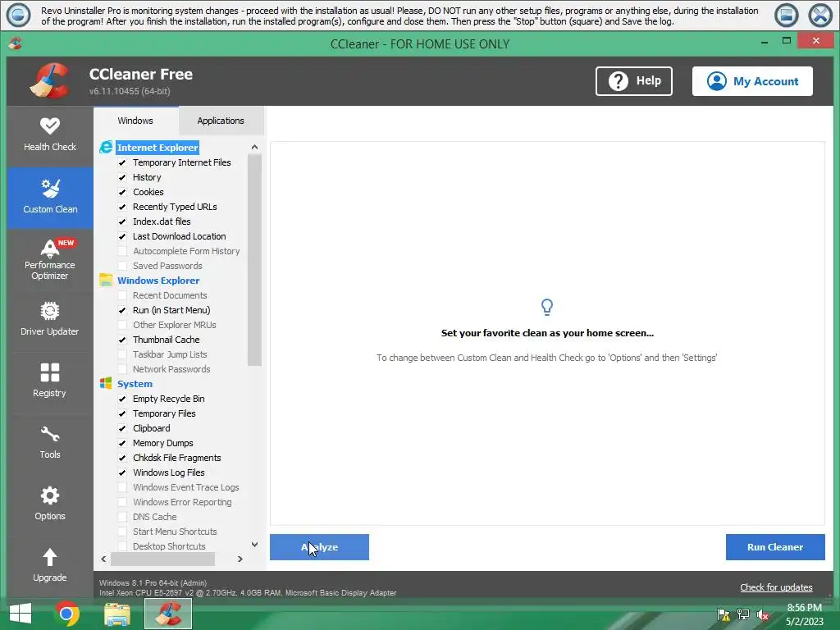The image size is (840, 630).
Task: Click the list scroll-up arrow
Action: point(254,147)
